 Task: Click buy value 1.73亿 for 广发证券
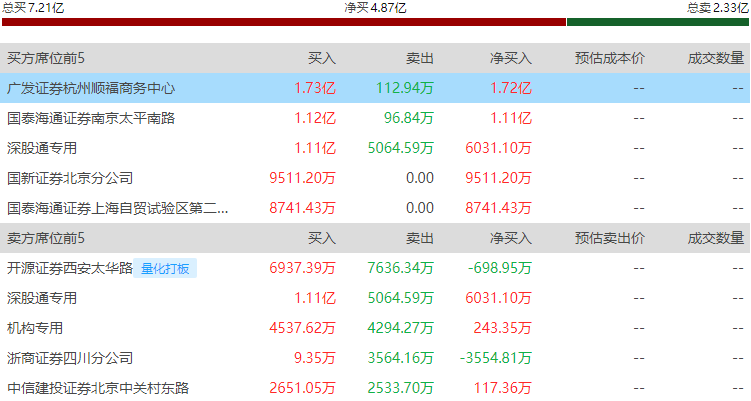coord(315,88)
